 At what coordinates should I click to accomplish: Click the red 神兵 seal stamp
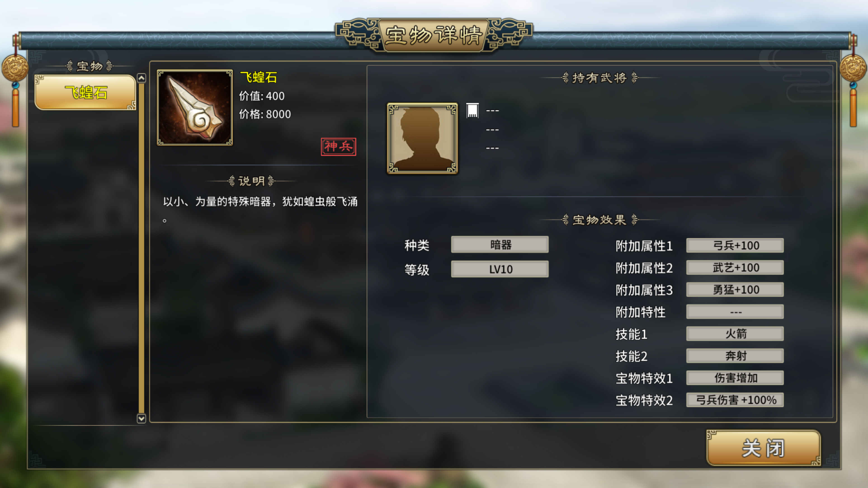pos(338,146)
